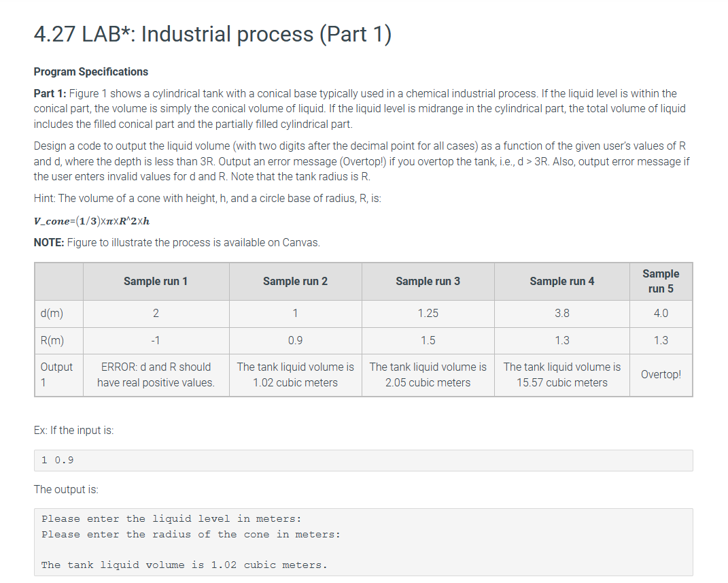The image size is (728, 583).
Task: Click the 2.05 cubic meters result cell
Action: pyautogui.click(x=427, y=375)
